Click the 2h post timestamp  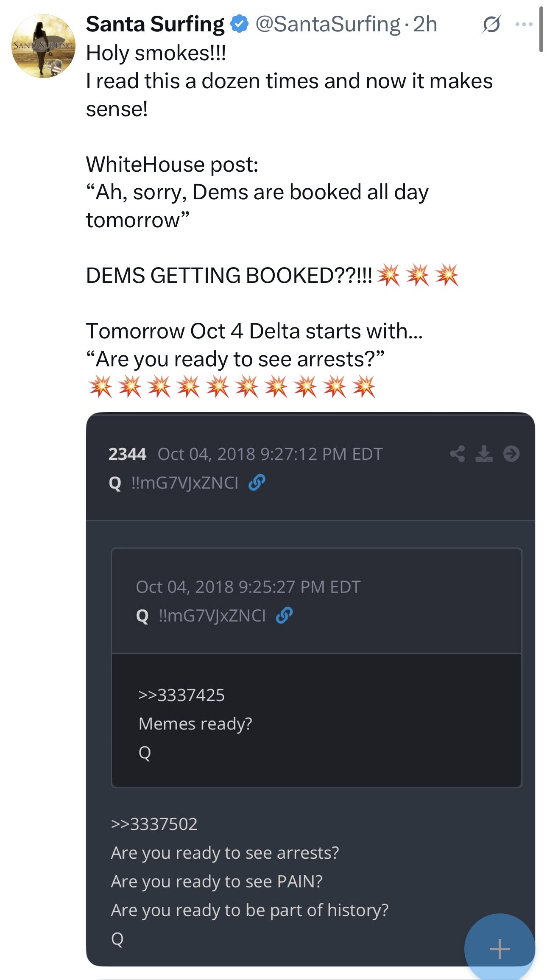pos(425,24)
